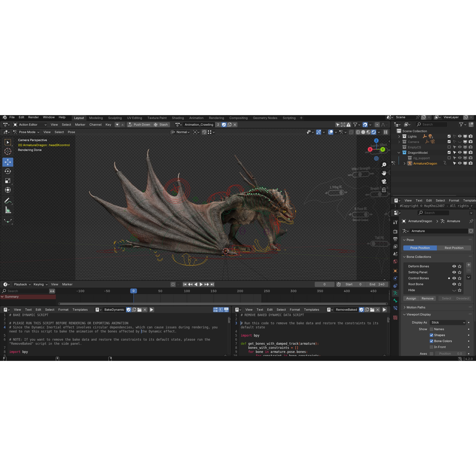The height and width of the screenshot is (476, 476).
Task: Switch to the Scripting workspace tab
Action: point(289,118)
